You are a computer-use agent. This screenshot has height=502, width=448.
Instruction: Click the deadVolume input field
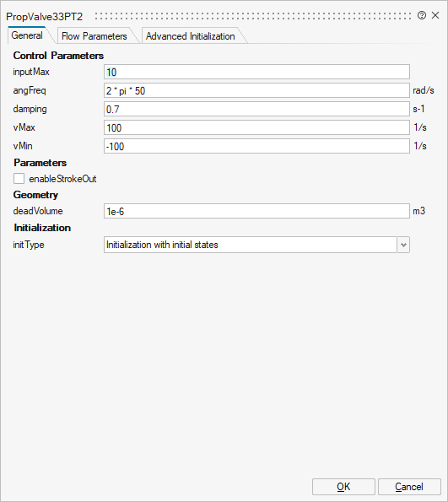(256, 211)
